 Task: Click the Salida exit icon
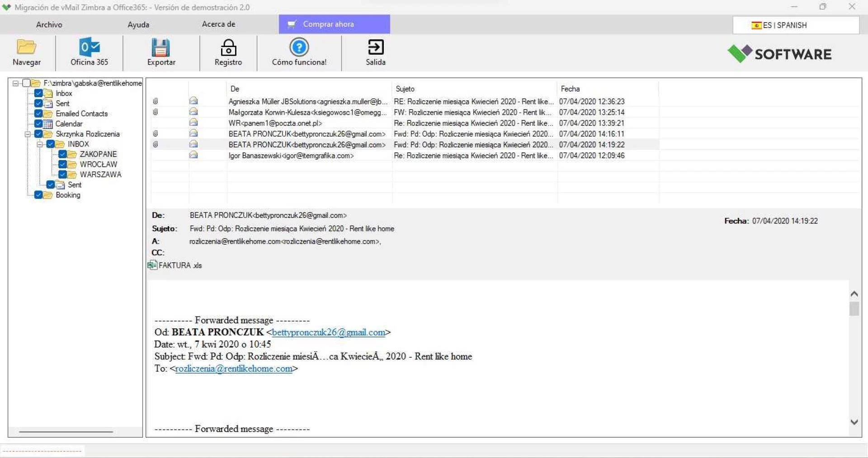coord(375,47)
